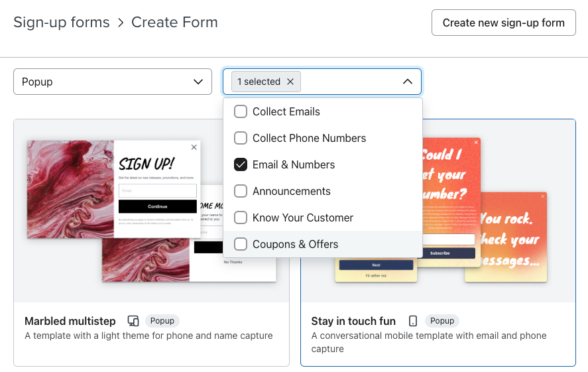The image size is (588, 372).
Task: Close the Marbled multistep preview popup X
Action: (x=194, y=147)
